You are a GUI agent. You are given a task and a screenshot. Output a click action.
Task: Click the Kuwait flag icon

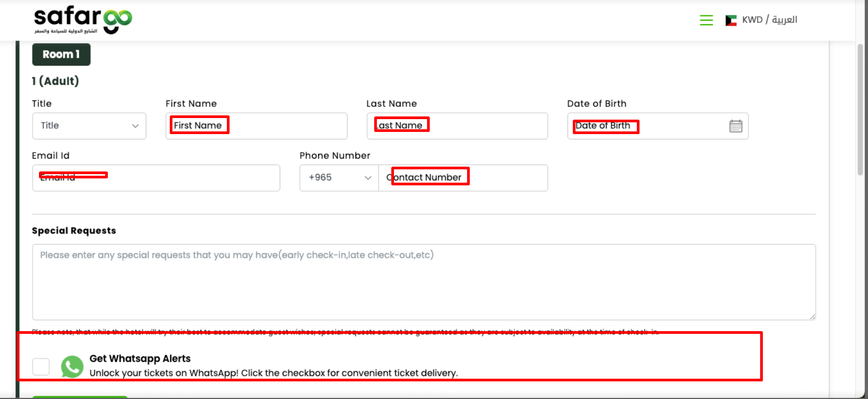[731, 20]
